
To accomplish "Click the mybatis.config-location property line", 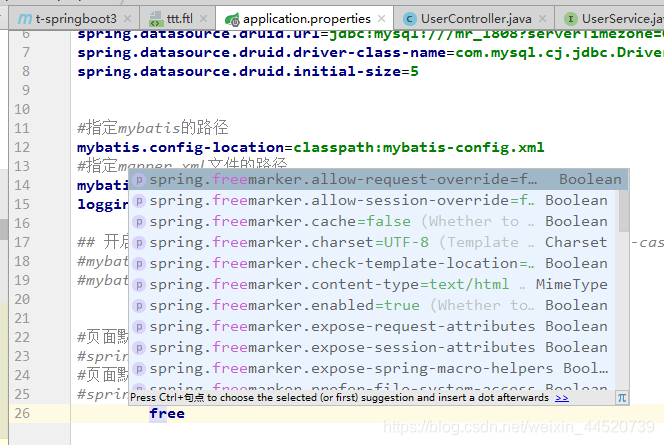I will (310, 147).
